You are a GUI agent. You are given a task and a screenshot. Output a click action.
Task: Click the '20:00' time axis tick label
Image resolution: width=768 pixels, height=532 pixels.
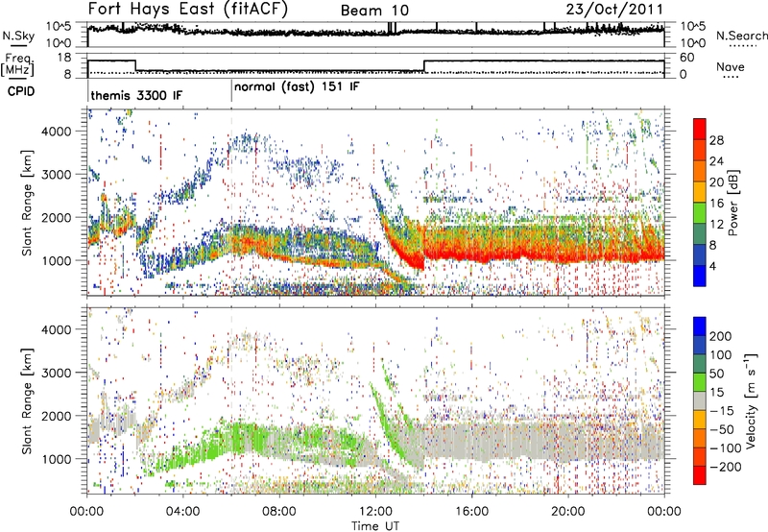(x=568, y=512)
